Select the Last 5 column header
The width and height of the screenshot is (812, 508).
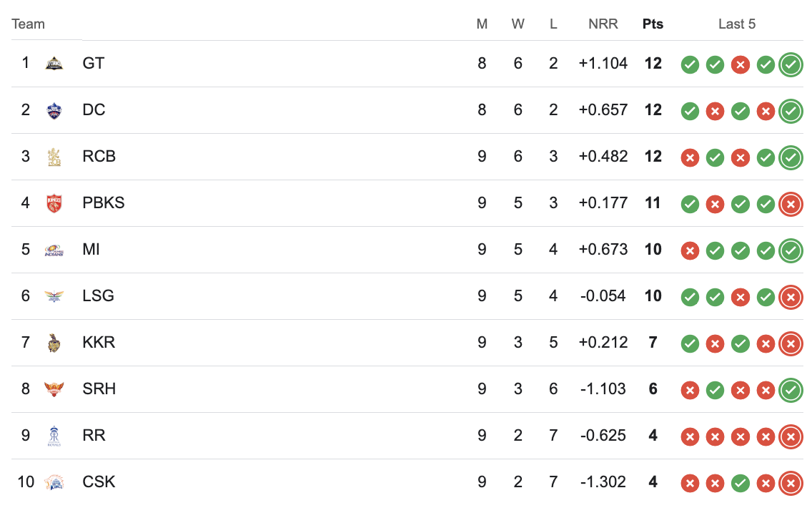click(x=737, y=24)
